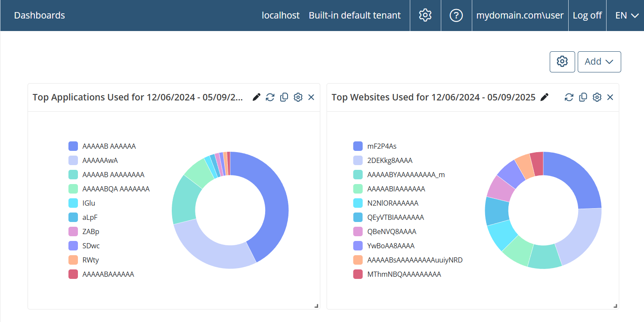The image size is (644, 322).
Task: Open Top Websites Used widget gear settings
Action: pos(597,97)
